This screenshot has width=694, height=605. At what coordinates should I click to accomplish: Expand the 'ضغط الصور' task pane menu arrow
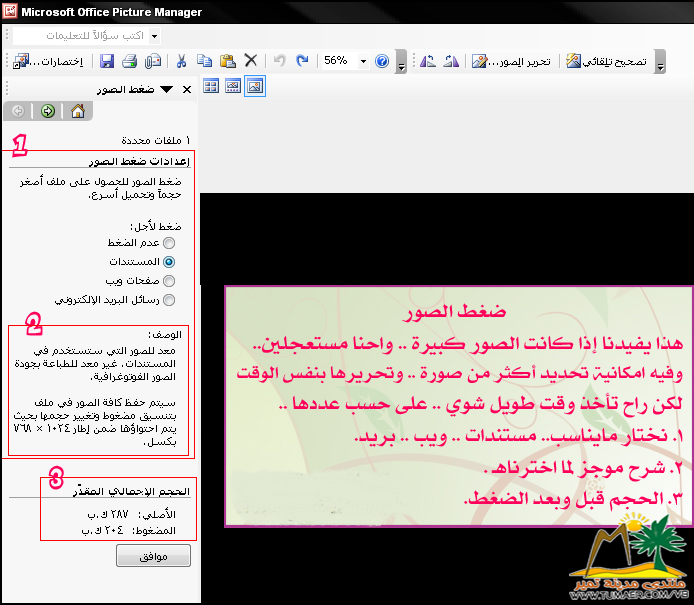click(x=166, y=89)
